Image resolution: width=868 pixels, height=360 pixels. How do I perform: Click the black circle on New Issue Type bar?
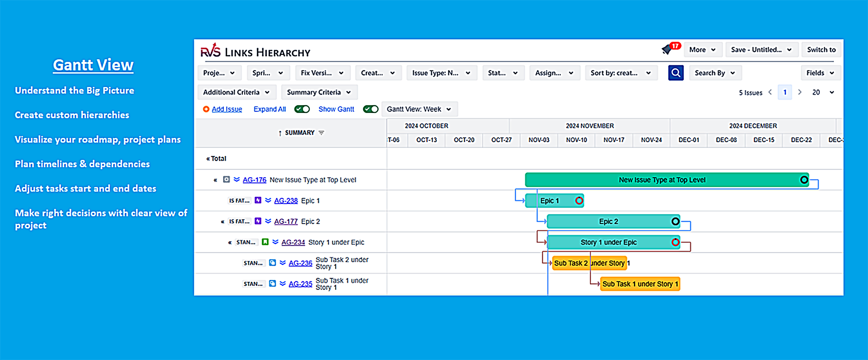pos(804,180)
